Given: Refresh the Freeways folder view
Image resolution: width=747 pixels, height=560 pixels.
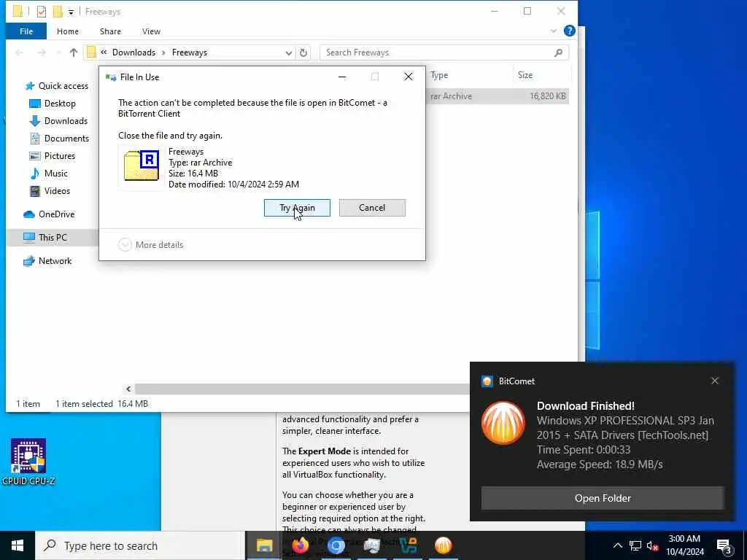Looking at the screenshot, I should pos(303,52).
